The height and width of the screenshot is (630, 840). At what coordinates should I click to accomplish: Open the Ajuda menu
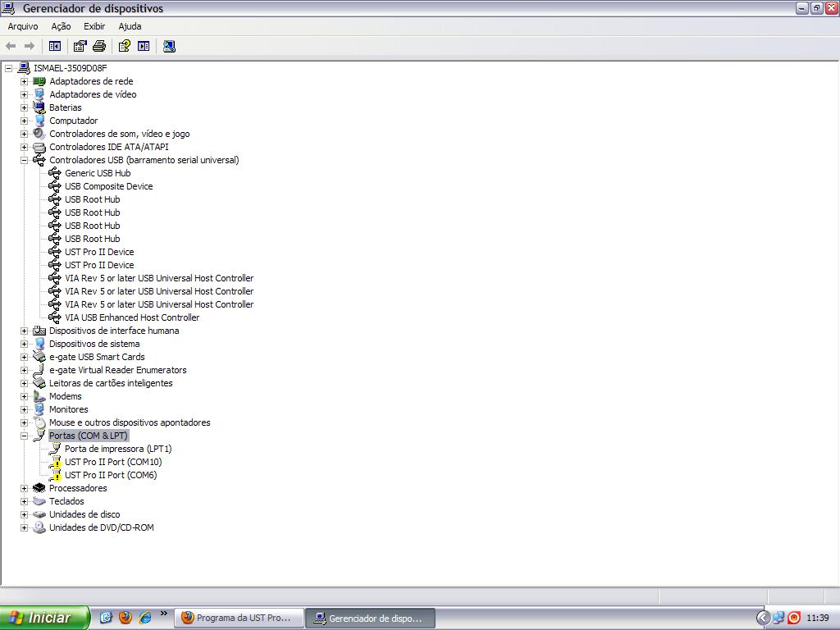pyautogui.click(x=130, y=26)
